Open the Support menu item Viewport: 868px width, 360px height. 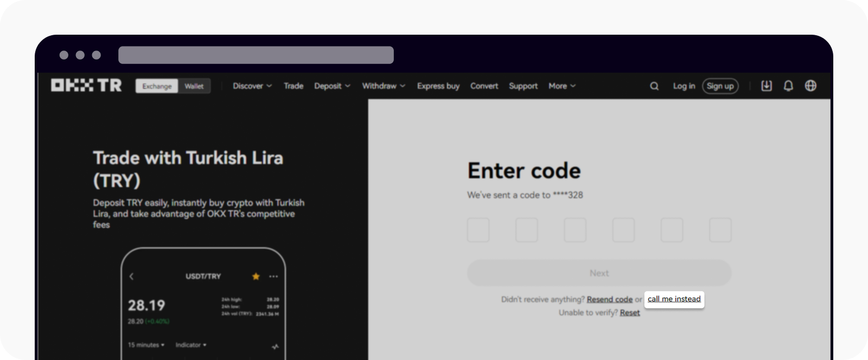click(523, 86)
